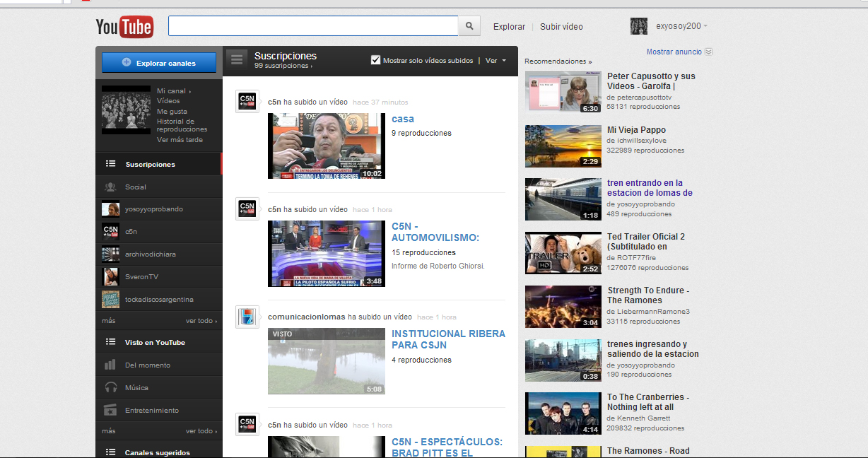
Task: Click the search input field
Action: click(x=313, y=26)
